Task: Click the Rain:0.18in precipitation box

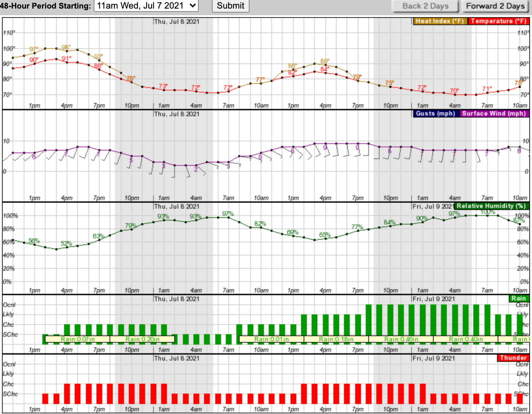Action: [x=336, y=339]
